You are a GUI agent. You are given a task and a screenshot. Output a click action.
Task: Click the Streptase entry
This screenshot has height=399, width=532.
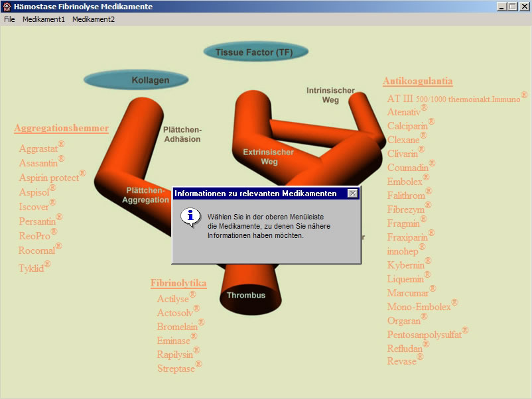click(179, 367)
